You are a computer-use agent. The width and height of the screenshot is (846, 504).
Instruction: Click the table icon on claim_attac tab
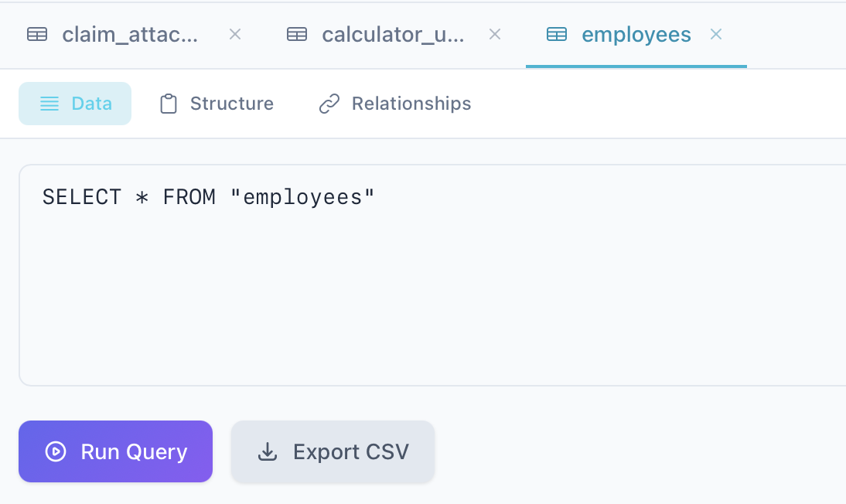point(37,34)
